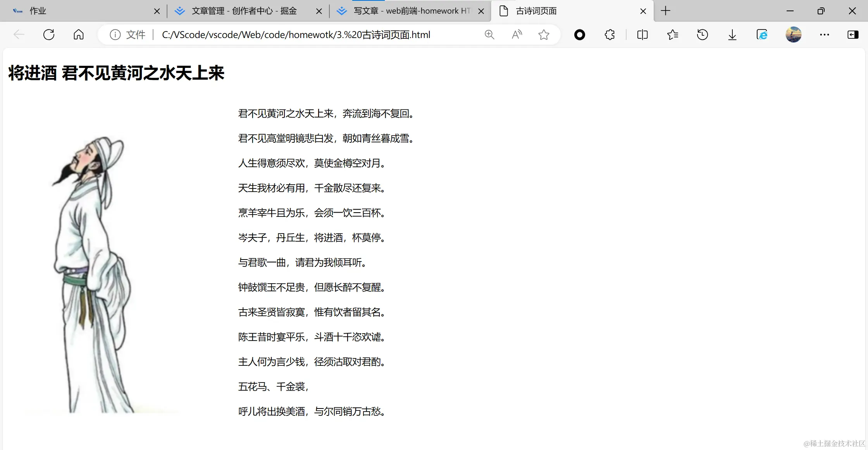Open the browser extensions puzzle icon

tap(610, 35)
